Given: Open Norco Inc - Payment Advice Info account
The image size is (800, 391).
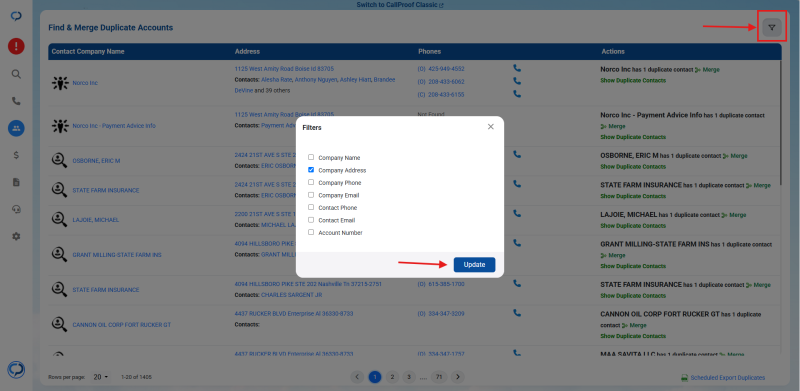Looking at the screenshot, I should click(x=114, y=126).
